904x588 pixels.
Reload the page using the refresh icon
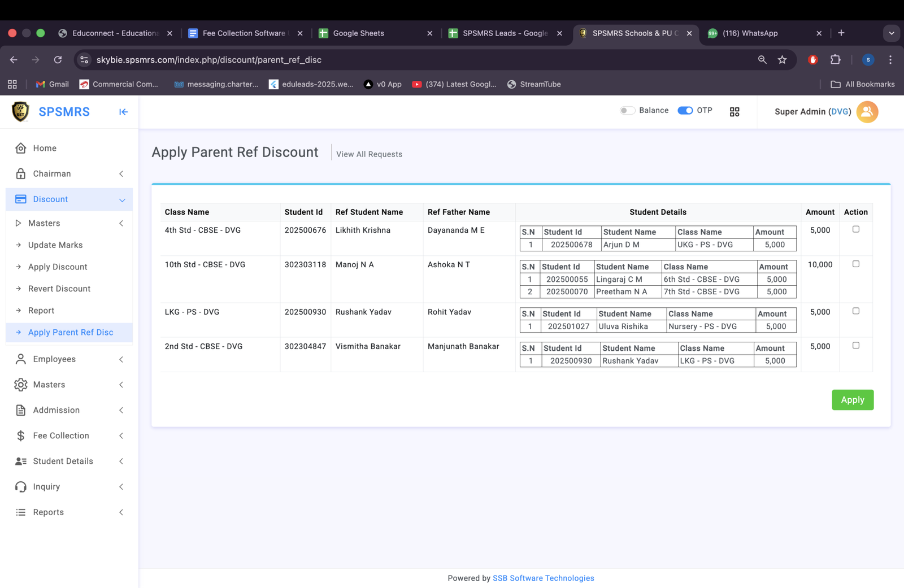pos(58,60)
